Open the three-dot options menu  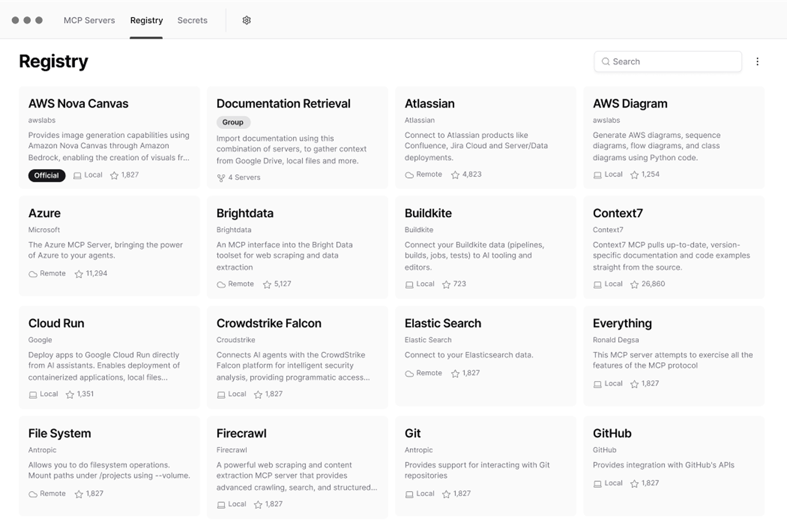[757, 62]
